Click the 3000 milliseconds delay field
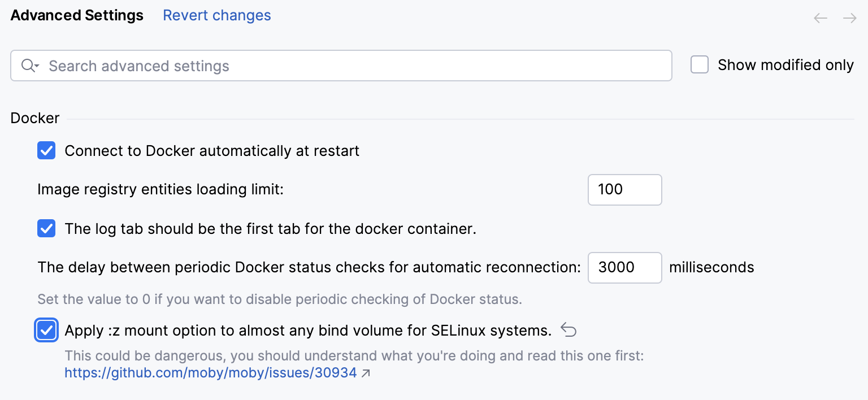Viewport: 868px width, 400px height. pos(624,267)
